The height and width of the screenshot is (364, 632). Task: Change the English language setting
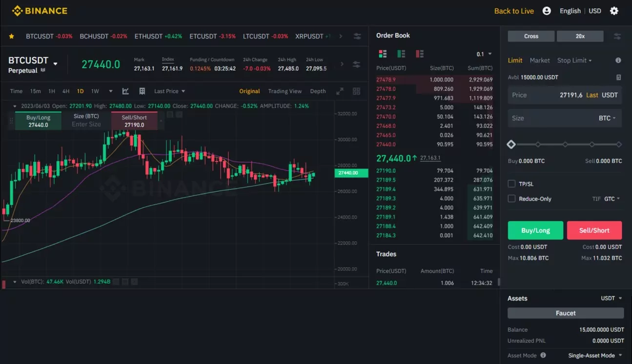tap(570, 11)
